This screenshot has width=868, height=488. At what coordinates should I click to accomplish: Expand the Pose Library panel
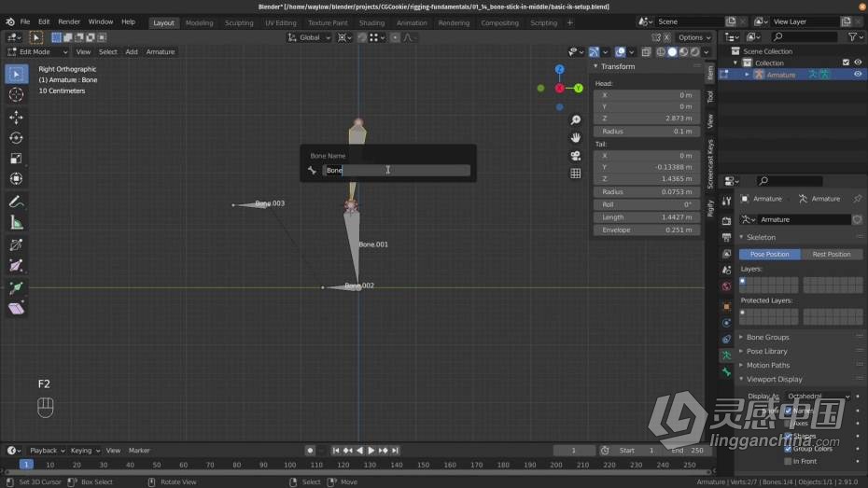(x=766, y=352)
